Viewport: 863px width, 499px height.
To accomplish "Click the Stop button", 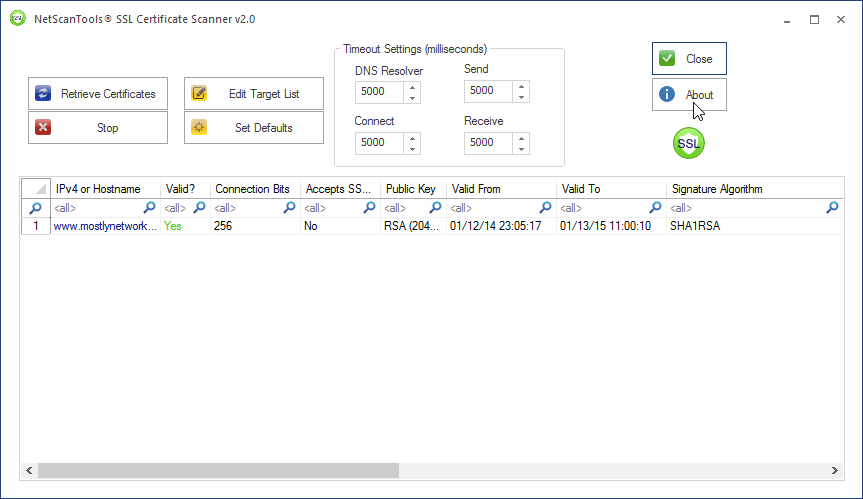I will [98, 128].
